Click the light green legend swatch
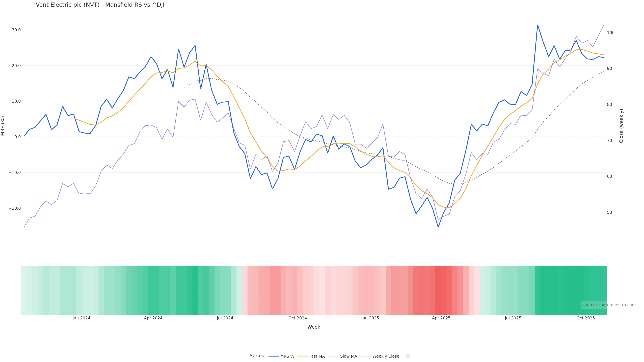Screen dimensions: 644x362 click(x=408, y=356)
